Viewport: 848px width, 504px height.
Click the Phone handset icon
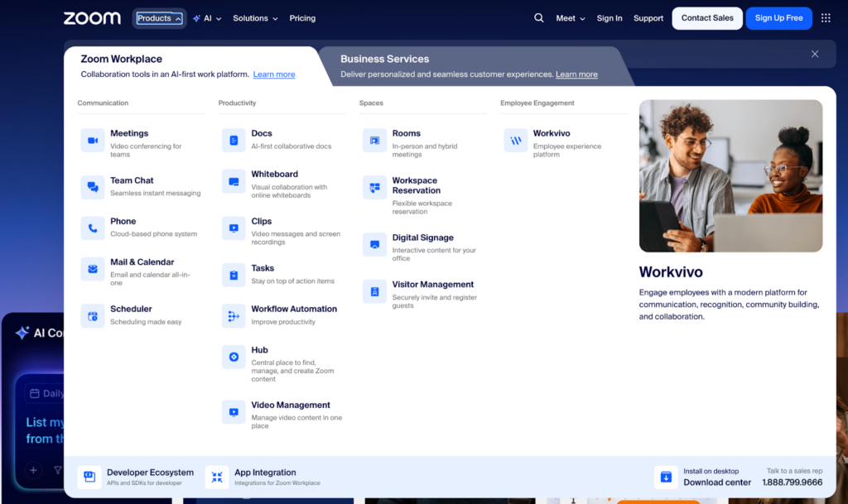click(x=92, y=228)
